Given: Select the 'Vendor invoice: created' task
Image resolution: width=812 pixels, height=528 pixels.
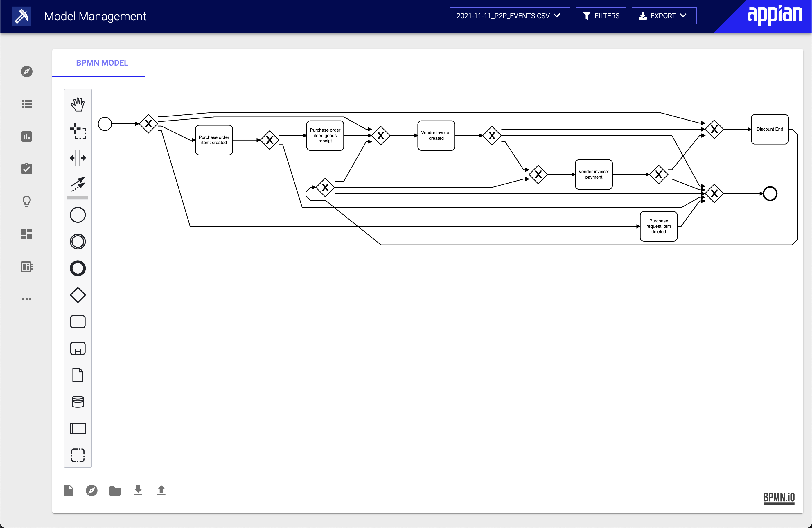Looking at the screenshot, I should click(x=436, y=135).
